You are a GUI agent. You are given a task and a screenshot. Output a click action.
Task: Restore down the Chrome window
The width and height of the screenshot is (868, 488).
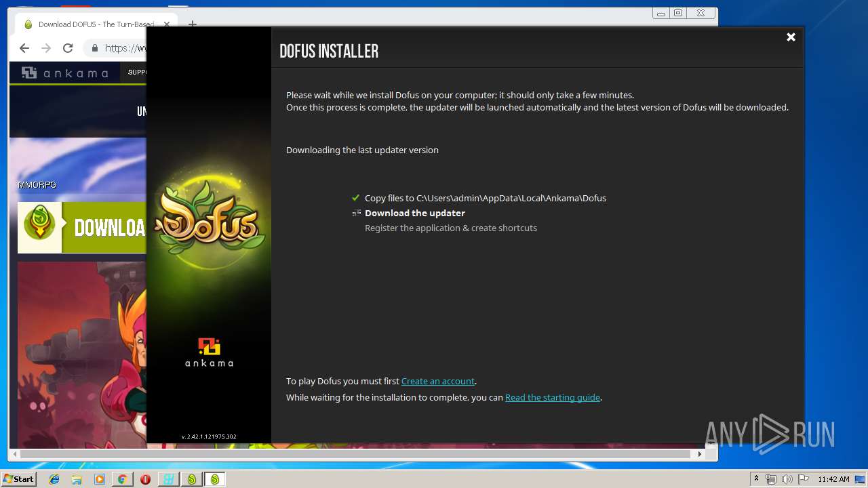coord(678,13)
